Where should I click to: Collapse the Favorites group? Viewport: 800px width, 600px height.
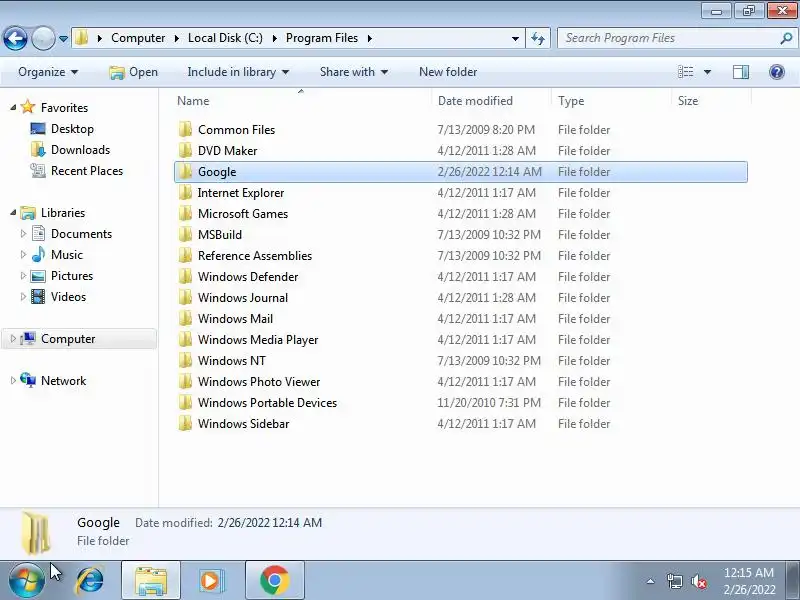(x=13, y=108)
